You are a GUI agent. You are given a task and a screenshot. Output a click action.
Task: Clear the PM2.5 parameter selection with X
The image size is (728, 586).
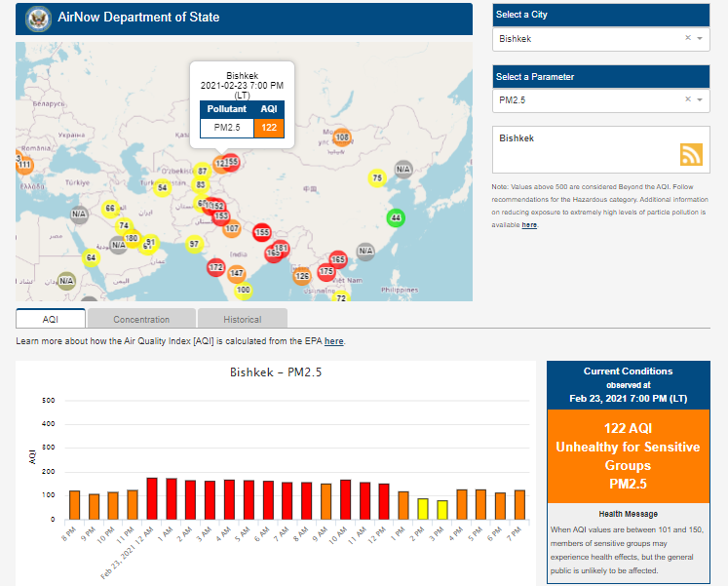[x=687, y=99]
